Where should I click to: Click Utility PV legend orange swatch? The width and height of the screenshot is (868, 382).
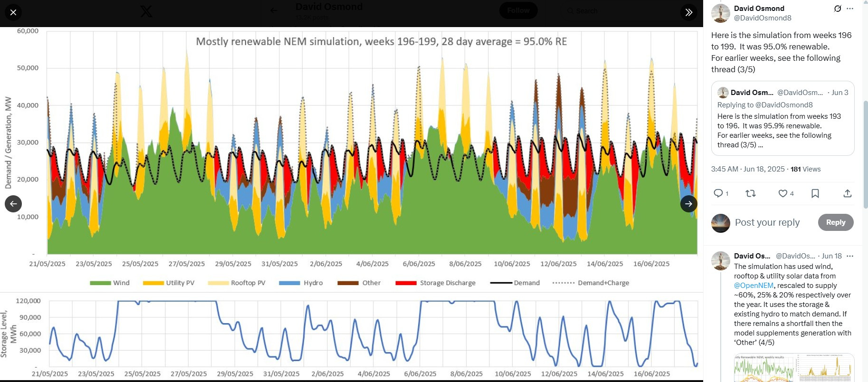(153, 283)
